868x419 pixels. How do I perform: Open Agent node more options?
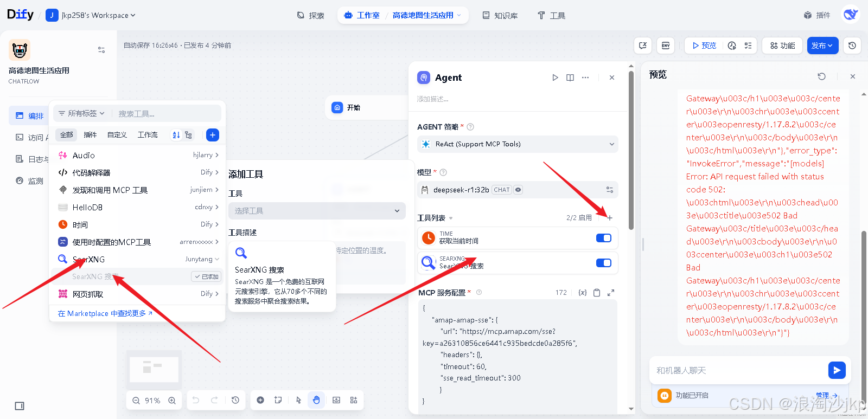tap(585, 78)
